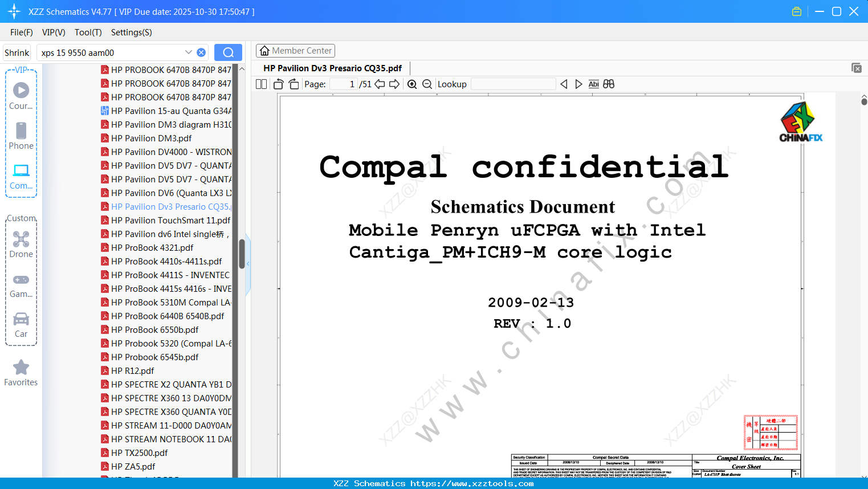
Task: Open the Tool(T) menu
Action: click(x=88, y=32)
